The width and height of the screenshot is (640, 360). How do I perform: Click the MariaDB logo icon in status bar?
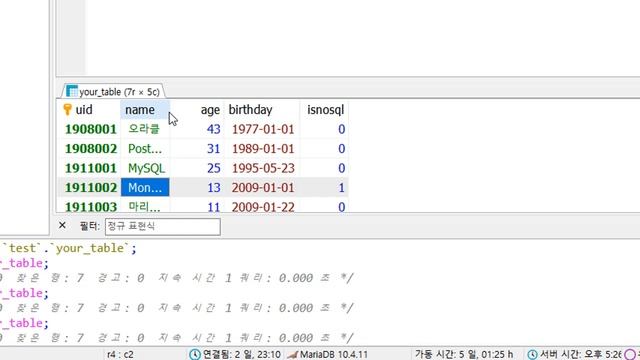point(292,354)
